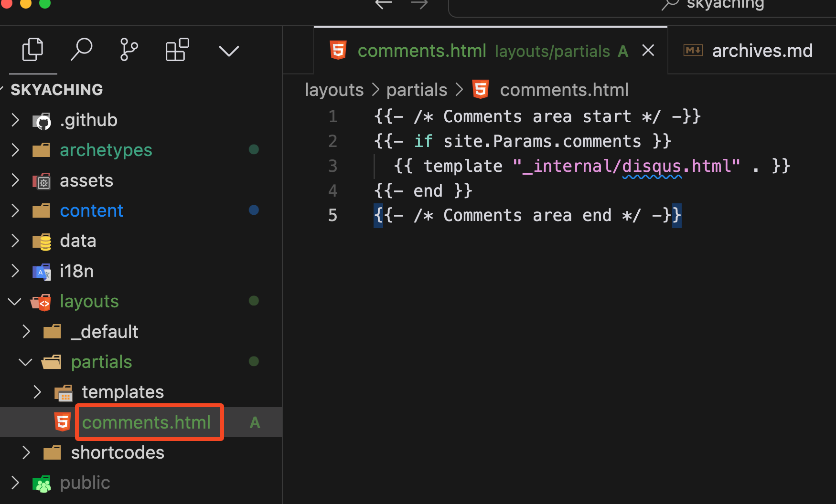The width and height of the screenshot is (836, 504).
Task: Click the partials breadcrumb
Action: (417, 90)
